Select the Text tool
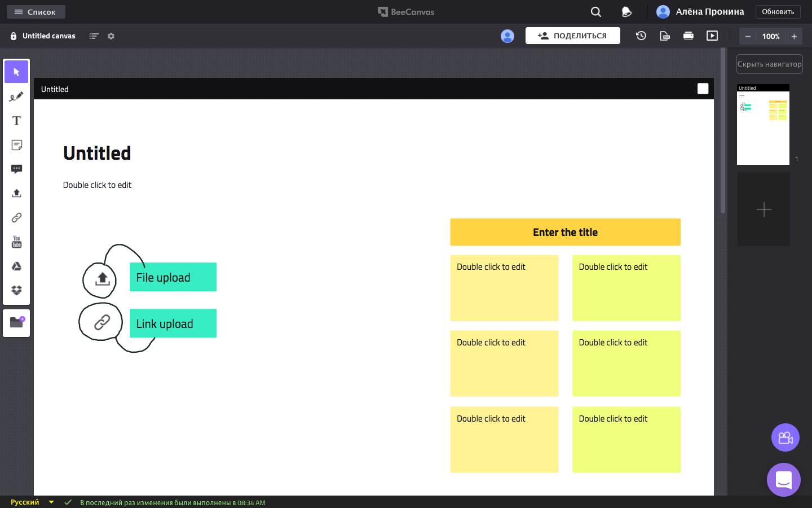 pos(16,121)
